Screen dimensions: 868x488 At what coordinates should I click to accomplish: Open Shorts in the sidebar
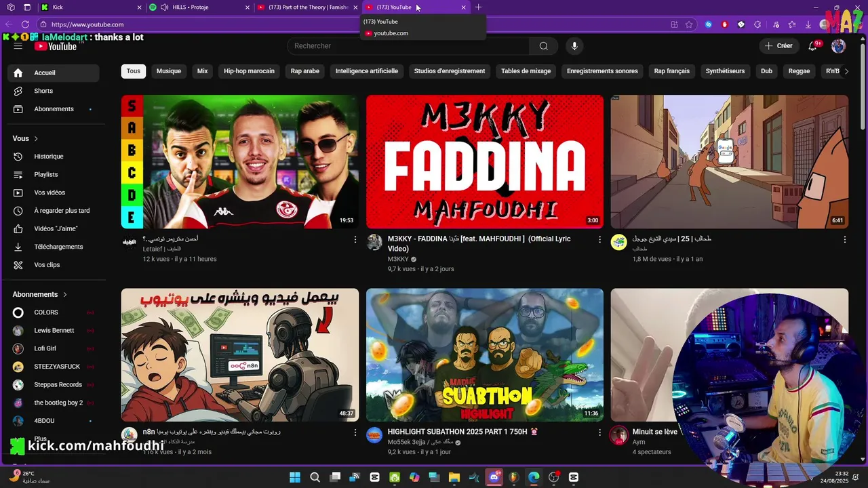point(54,91)
